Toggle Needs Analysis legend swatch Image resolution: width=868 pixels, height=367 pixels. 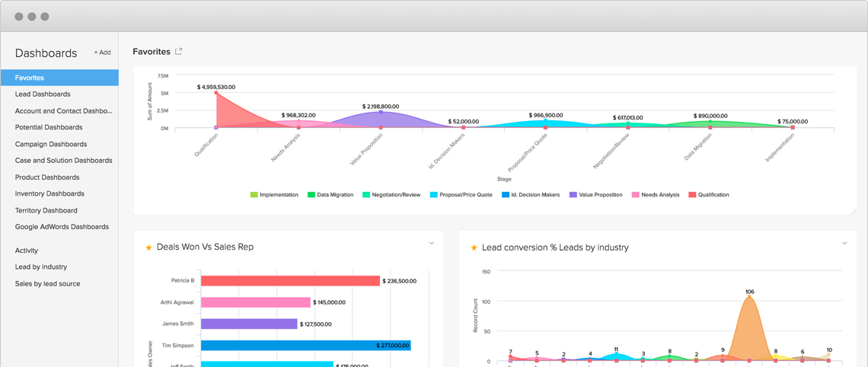coord(636,195)
